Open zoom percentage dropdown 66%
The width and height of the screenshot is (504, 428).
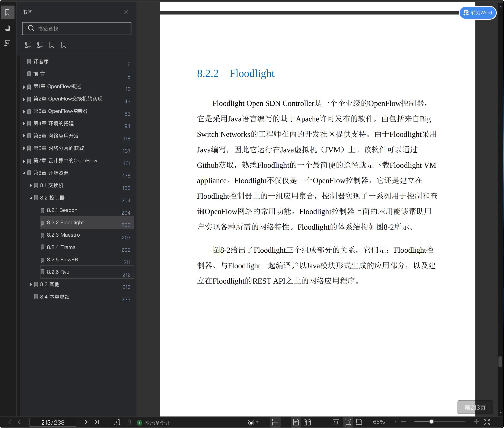tap(396, 422)
